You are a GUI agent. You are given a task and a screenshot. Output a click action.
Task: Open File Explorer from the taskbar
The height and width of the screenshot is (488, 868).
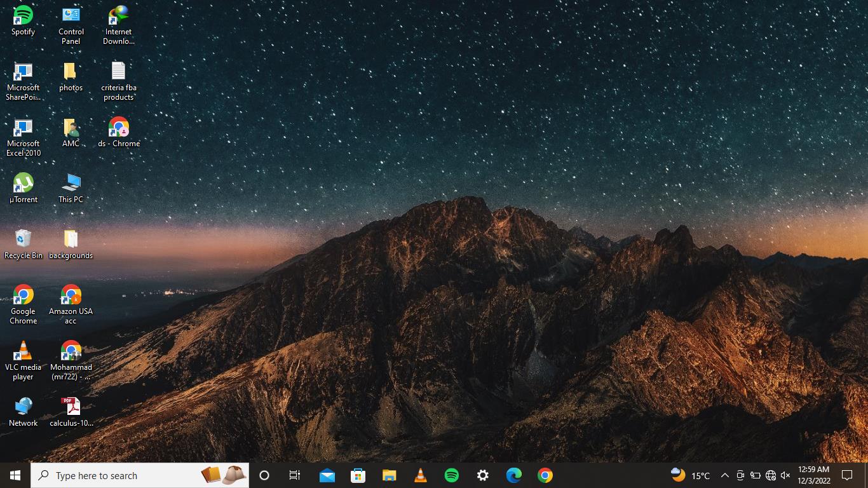point(389,475)
